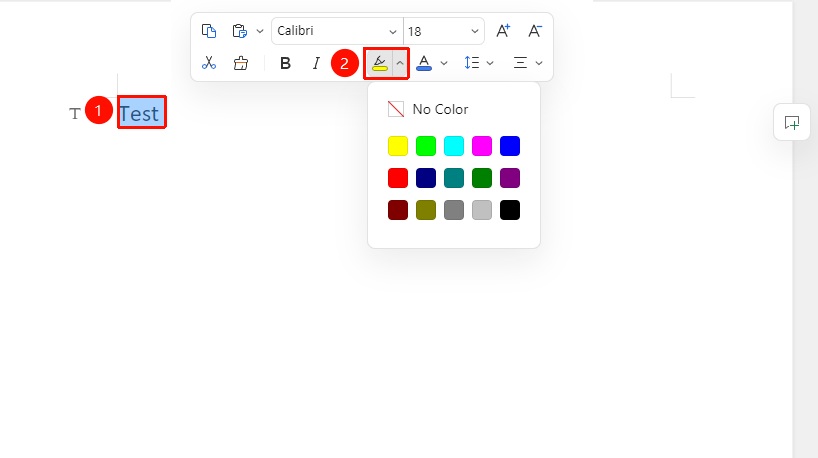Pick the light gray highlight swatch
Screen dimensions: 818x458
pyautogui.click(x=482, y=210)
